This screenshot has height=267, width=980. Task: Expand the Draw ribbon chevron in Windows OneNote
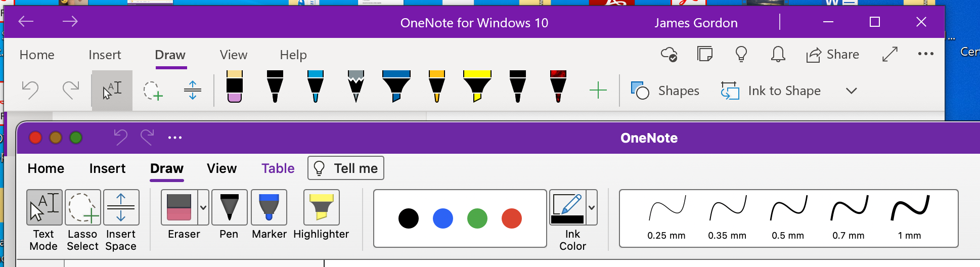(x=852, y=91)
